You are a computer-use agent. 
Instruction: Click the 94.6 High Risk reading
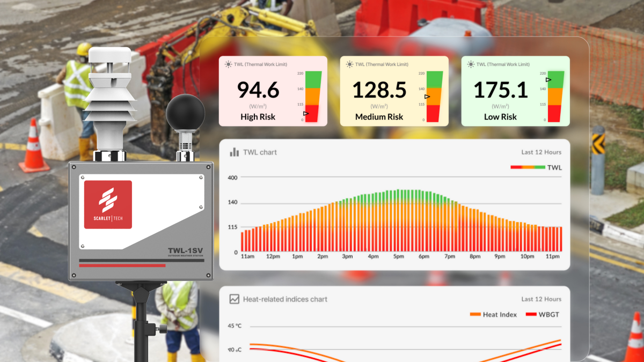258,90
